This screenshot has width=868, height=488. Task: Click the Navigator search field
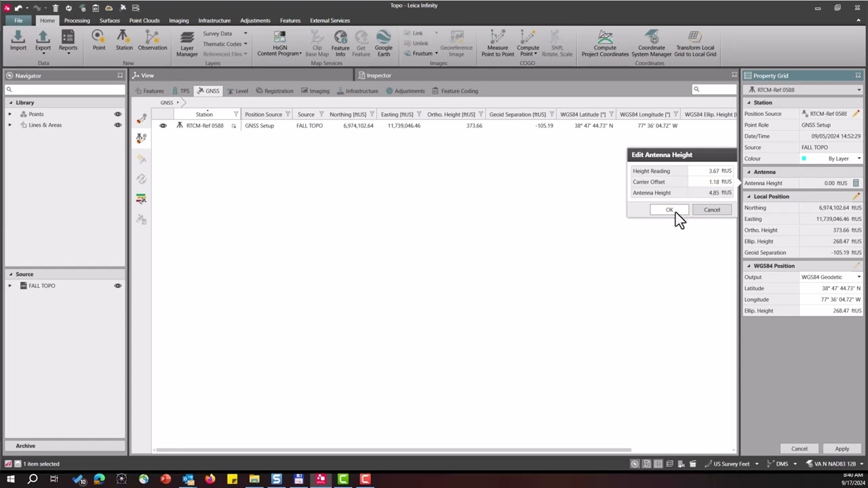pyautogui.click(x=65, y=89)
